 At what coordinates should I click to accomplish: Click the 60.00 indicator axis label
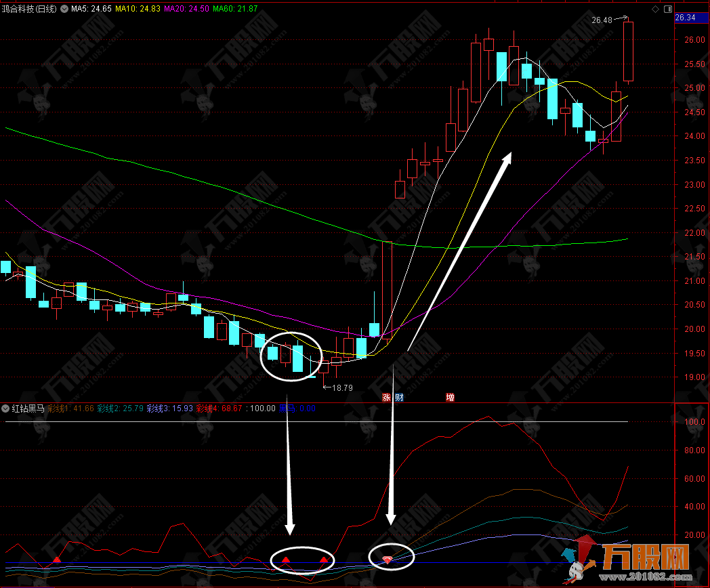coord(694,478)
